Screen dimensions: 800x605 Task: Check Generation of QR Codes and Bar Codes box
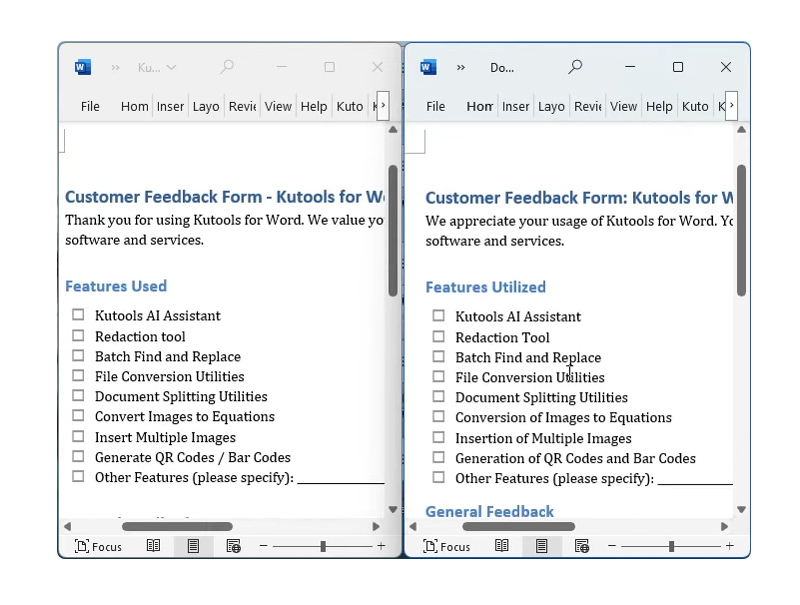tap(438, 457)
